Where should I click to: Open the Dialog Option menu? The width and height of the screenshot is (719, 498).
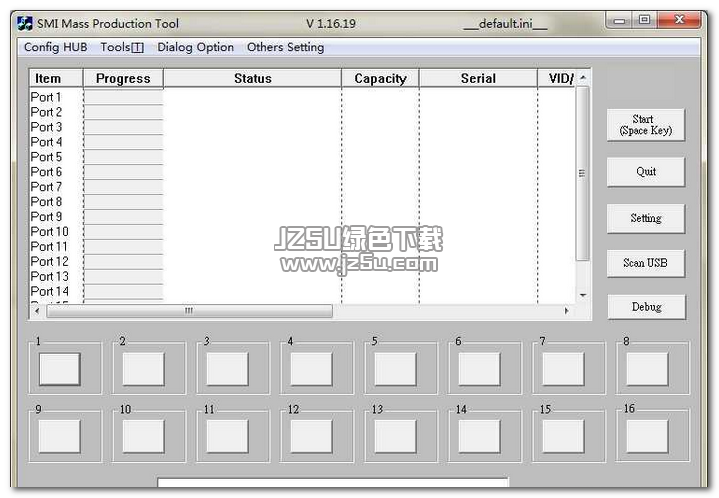pyautogui.click(x=195, y=47)
